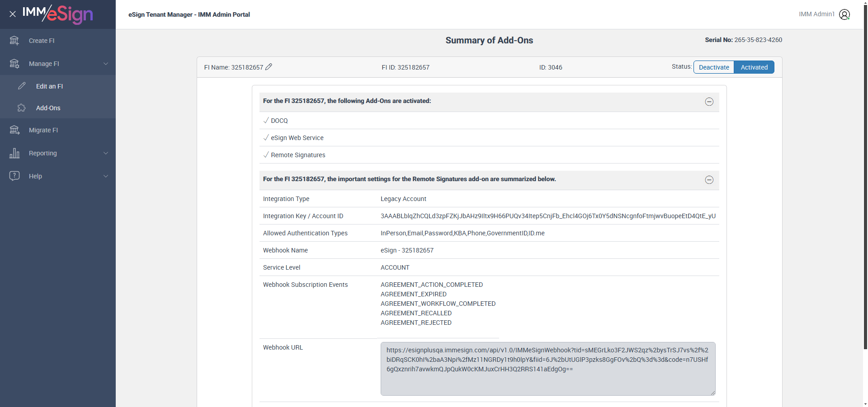Set status to Activated
This screenshot has width=868, height=407.
[754, 67]
